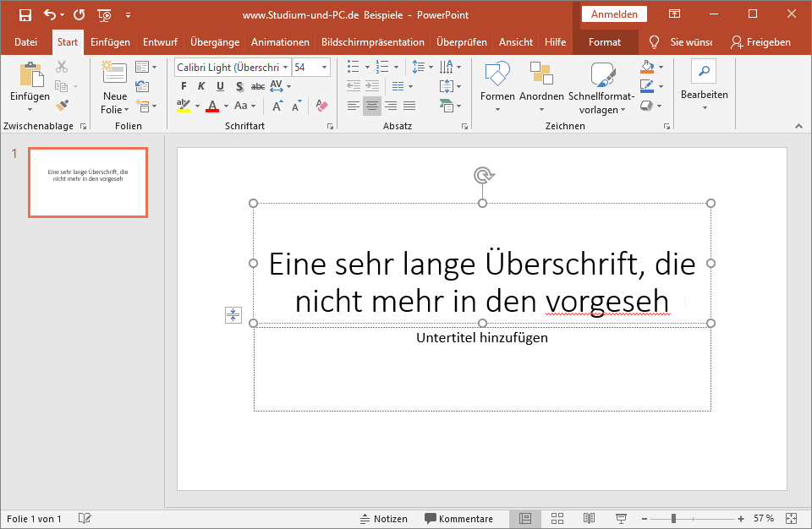Apply yellow text highlight color

[x=184, y=106]
